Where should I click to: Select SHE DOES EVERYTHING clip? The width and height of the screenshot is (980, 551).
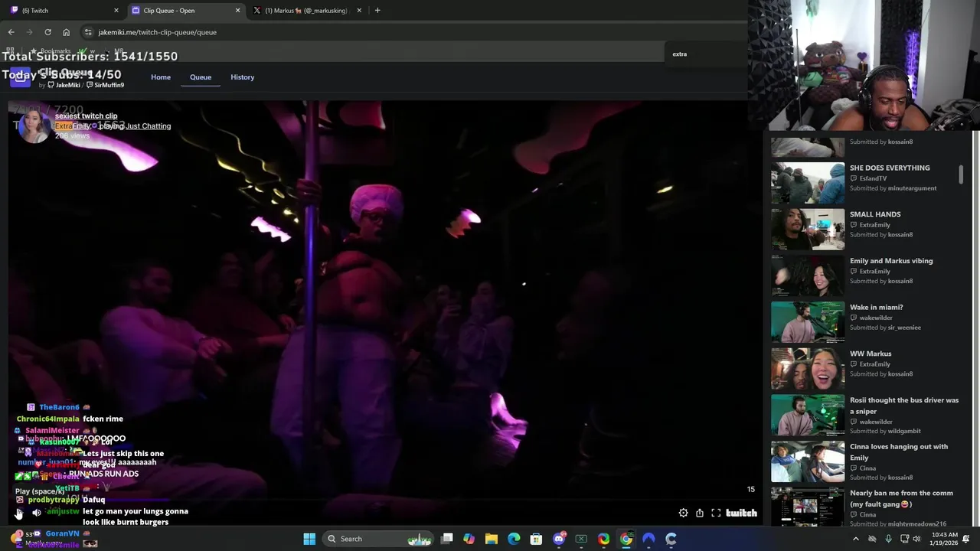[x=890, y=168]
